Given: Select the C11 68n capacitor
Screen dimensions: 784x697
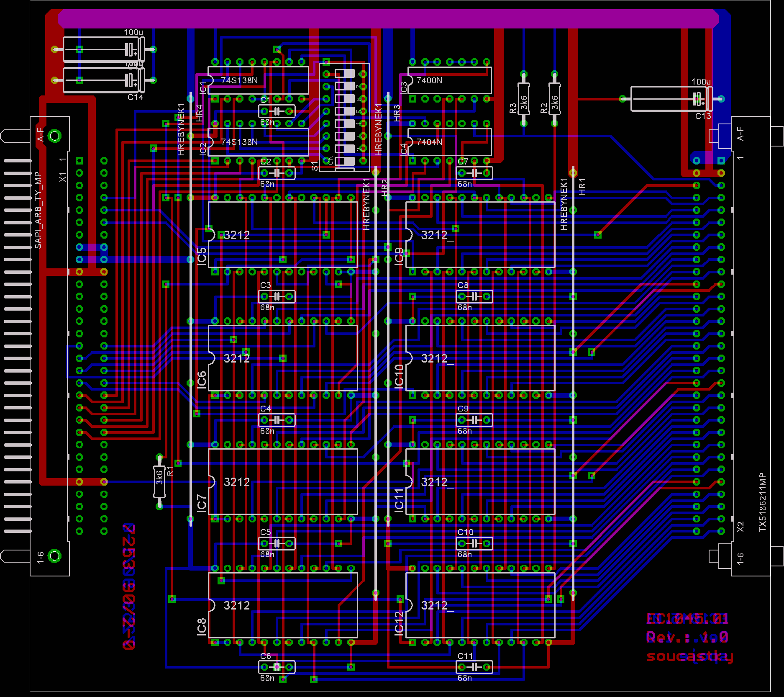Looking at the screenshot, I should (x=474, y=667).
